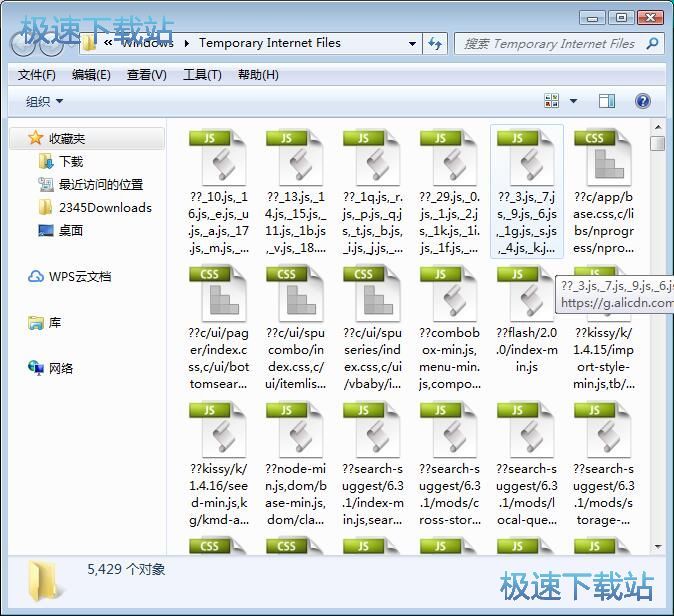
Task: Open the help question mark icon
Action: (x=642, y=101)
